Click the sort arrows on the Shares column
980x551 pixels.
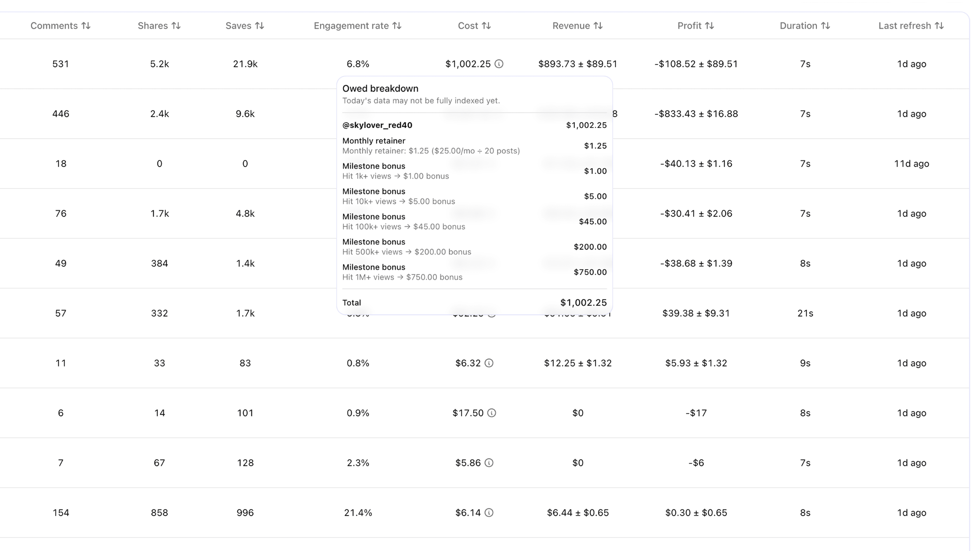176,26
